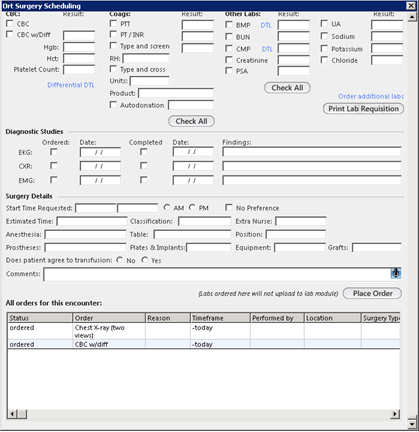Mark EKG as completed
Image resolution: width=419 pixels, height=432 pixels.
[144, 152]
